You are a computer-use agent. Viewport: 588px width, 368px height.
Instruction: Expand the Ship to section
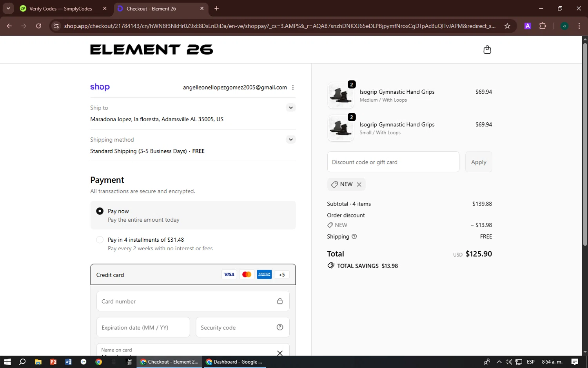click(x=290, y=107)
